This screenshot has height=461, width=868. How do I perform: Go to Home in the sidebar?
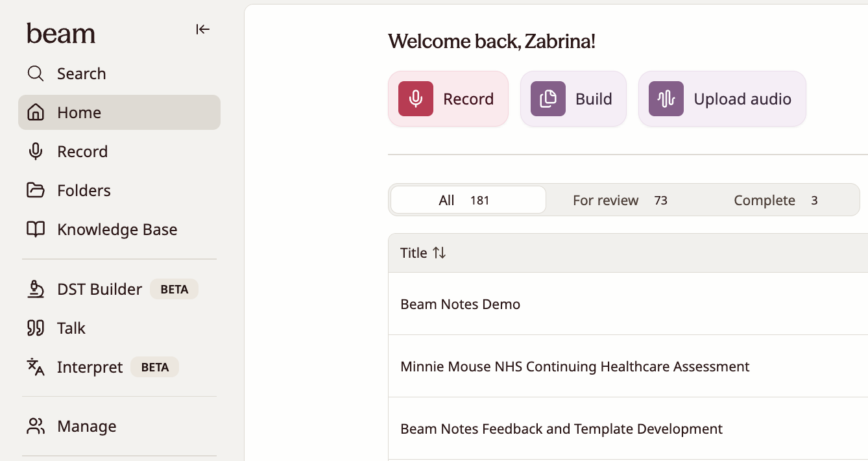(x=119, y=112)
